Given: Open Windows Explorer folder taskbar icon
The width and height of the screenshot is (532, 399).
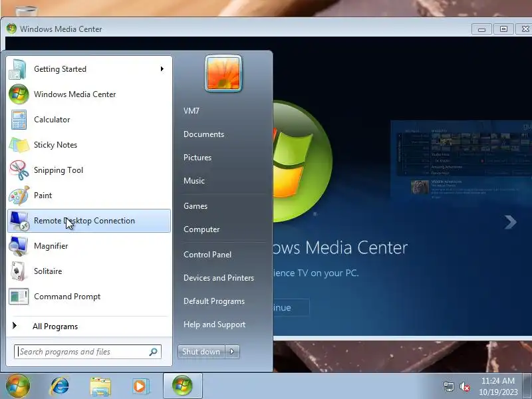Looking at the screenshot, I should coord(100,386).
